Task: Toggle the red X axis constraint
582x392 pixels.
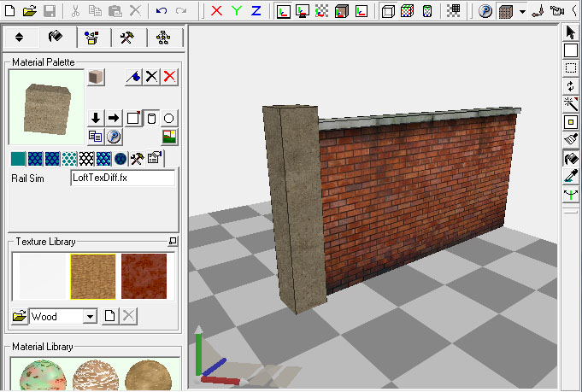Action: 216,11
